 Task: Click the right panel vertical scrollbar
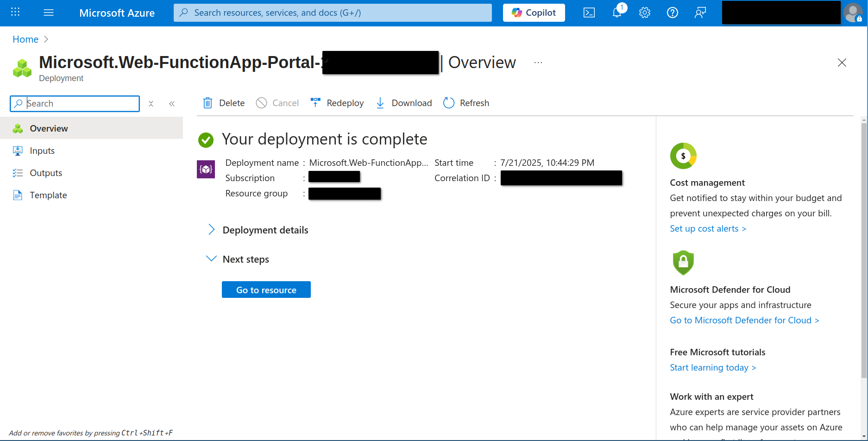tap(864, 250)
